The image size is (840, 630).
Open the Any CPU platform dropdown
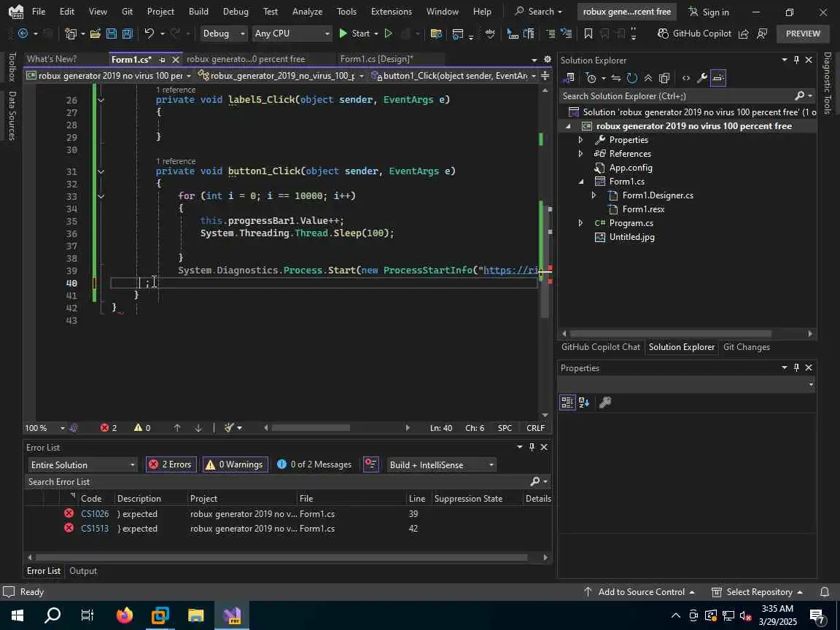[x=292, y=34]
